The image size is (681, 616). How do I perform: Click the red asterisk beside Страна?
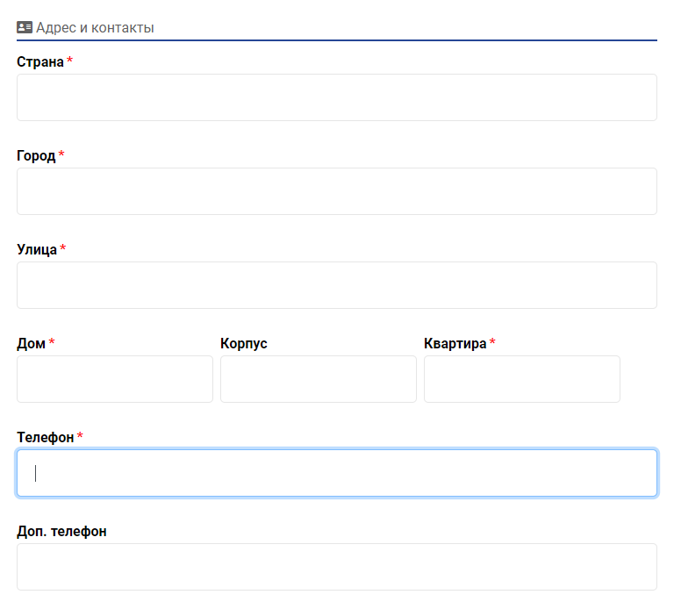point(70,61)
